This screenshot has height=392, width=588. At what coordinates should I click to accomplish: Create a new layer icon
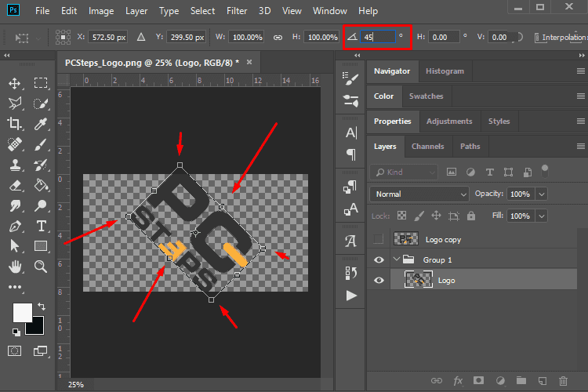click(543, 381)
